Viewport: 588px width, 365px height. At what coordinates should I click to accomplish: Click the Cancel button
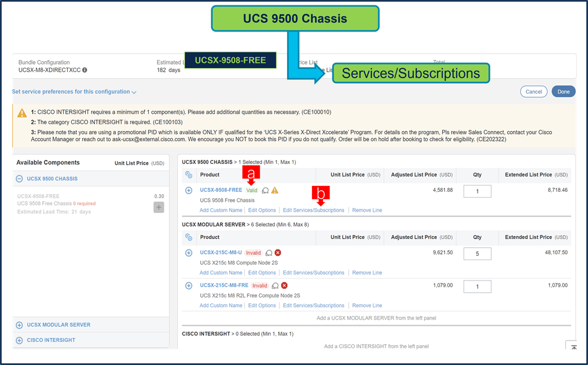pos(534,92)
